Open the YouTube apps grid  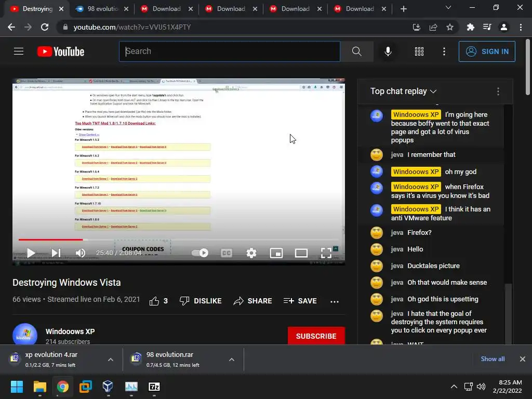click(419, 51)
